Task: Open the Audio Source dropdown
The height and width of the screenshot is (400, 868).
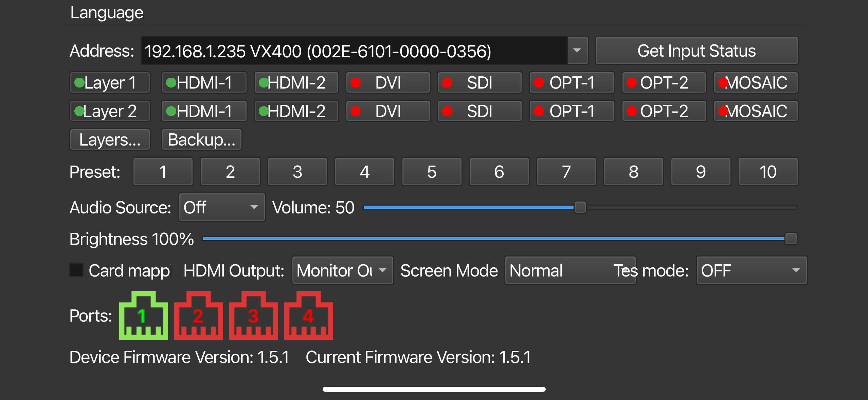Action: [x=221, y=207]
